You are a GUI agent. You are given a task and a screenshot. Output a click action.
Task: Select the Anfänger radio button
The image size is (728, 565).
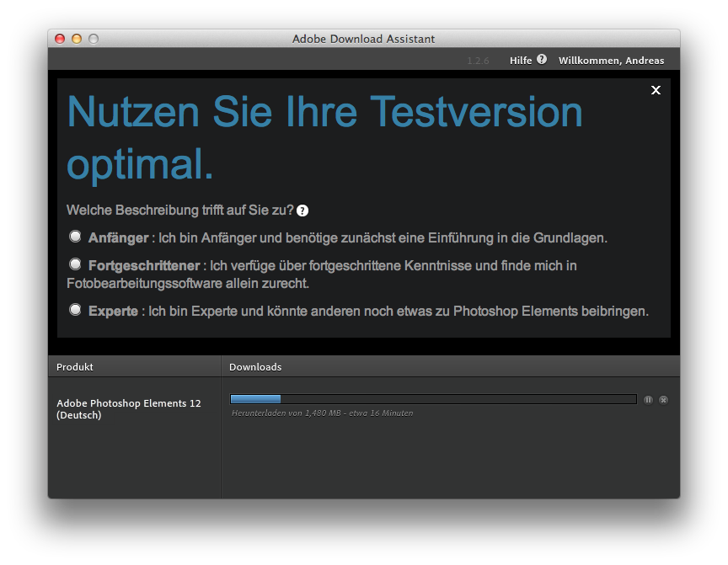[76, 237]
